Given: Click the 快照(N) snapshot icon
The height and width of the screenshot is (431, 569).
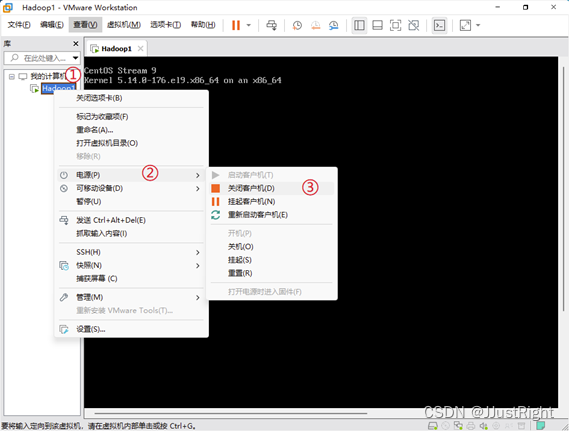Looking at the screenshot, I should 64,266.
